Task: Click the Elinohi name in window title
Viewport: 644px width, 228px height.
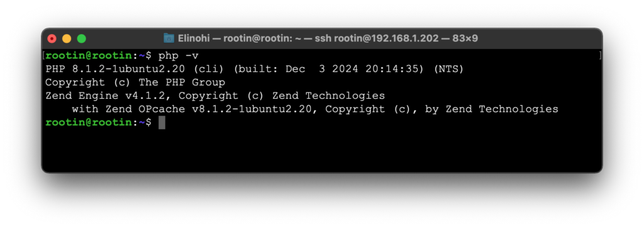Action: [193, 38]
